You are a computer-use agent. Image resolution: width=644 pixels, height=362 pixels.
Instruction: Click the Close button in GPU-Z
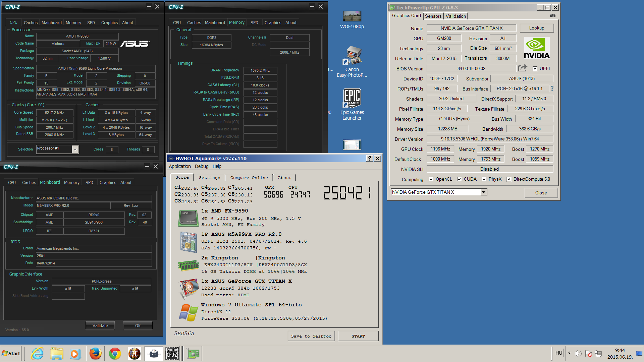coord(541,193)
